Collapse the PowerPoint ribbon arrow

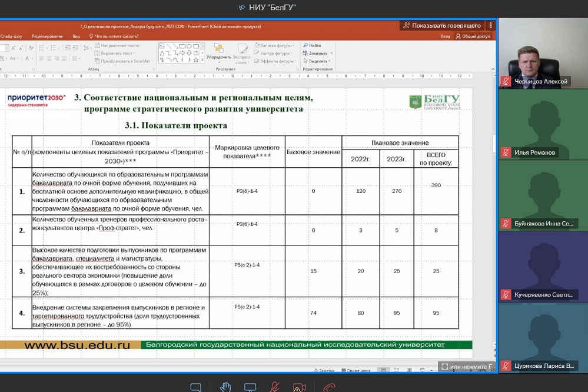493,69
